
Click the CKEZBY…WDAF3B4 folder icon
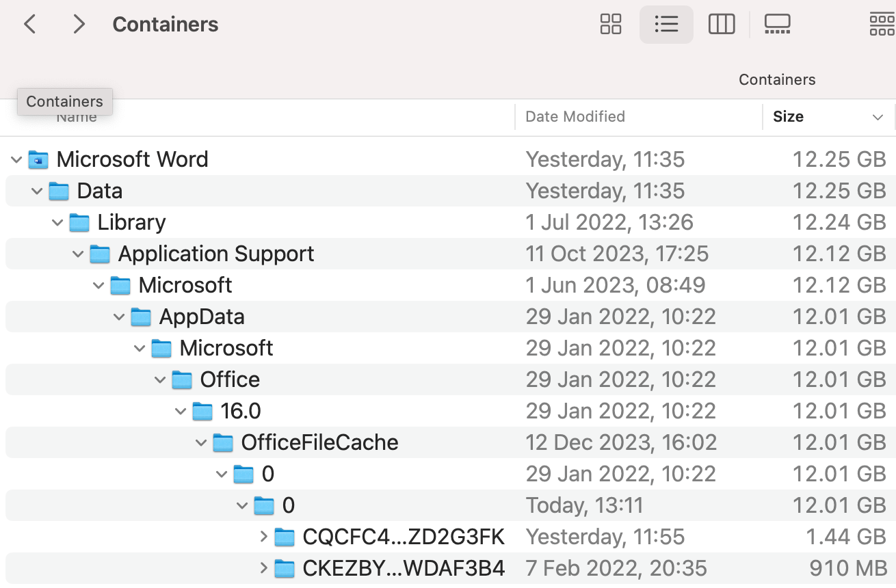pyautogui.click(x=285, y=569)
